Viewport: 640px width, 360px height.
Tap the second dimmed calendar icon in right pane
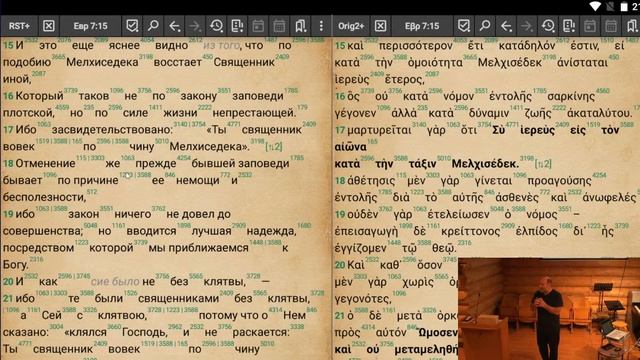(611, 26)
